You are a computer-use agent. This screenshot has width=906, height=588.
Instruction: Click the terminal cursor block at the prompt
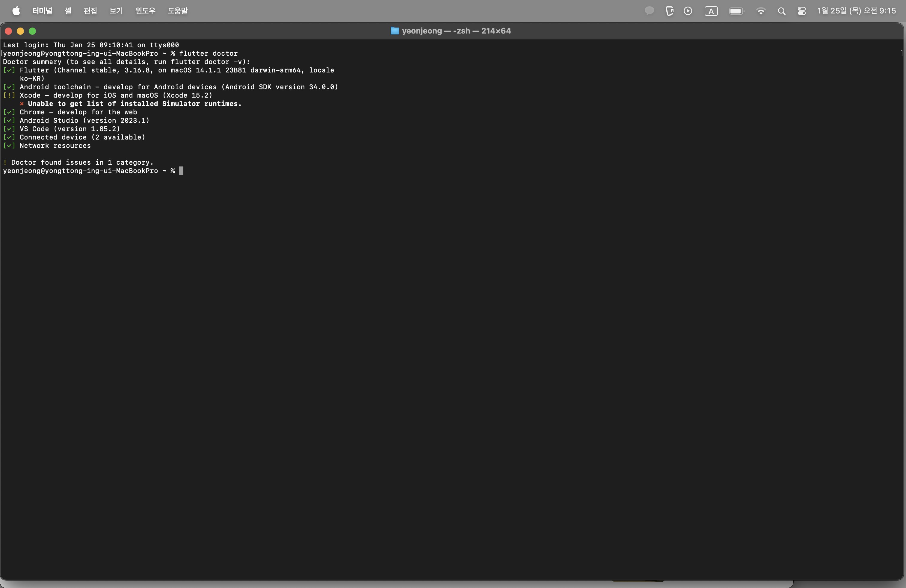(x=181, y=171)
